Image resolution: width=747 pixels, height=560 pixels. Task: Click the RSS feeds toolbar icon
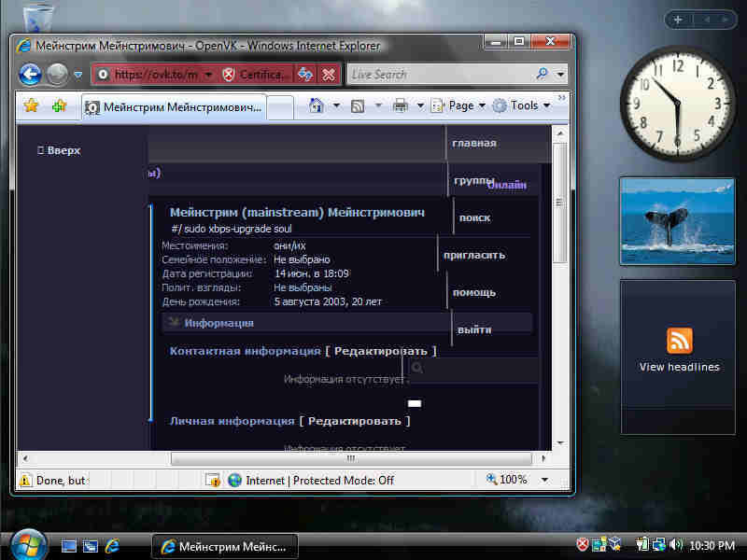(358, 105)
